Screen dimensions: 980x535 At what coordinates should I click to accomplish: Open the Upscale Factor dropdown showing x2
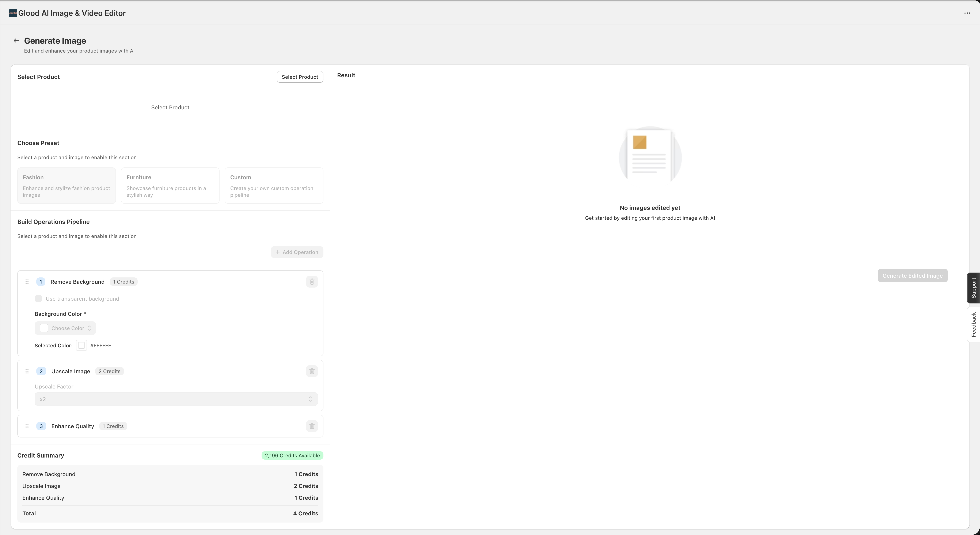[176, 399]
